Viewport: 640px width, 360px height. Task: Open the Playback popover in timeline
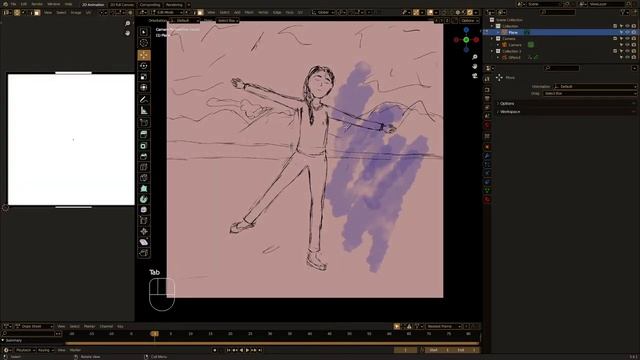tap(24, 350)
